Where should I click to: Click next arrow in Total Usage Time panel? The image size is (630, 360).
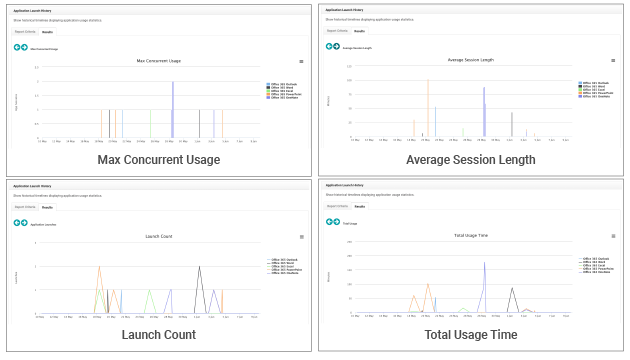coord(337,222)
